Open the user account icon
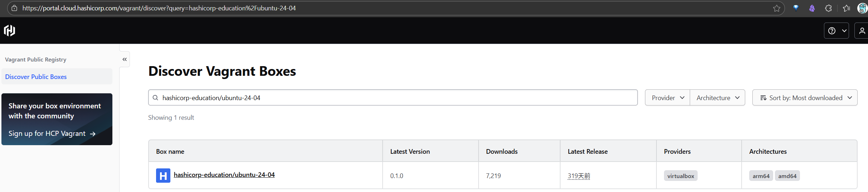 [862, 31]
